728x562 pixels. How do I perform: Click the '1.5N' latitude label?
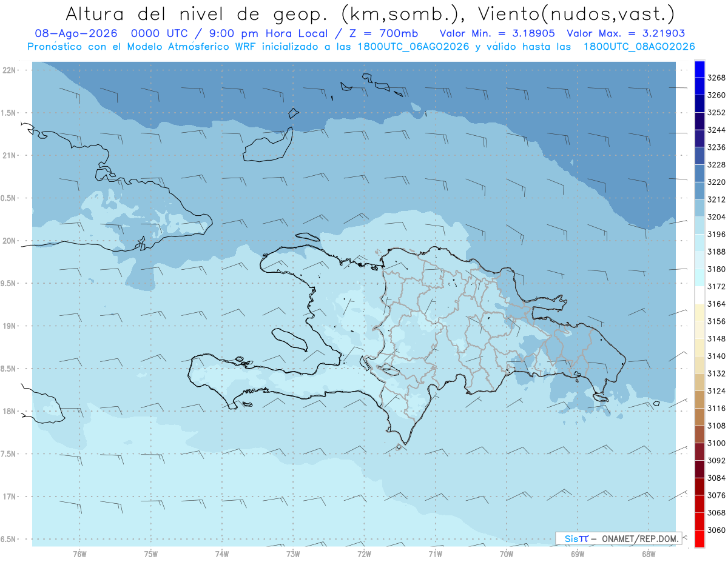point(8,113)
